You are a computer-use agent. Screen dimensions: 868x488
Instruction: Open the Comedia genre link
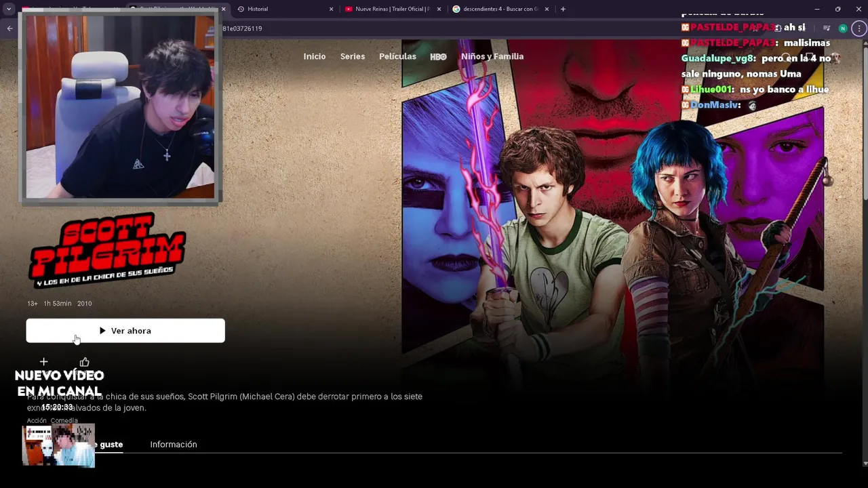pyautogui.click(x=64, y=421)
